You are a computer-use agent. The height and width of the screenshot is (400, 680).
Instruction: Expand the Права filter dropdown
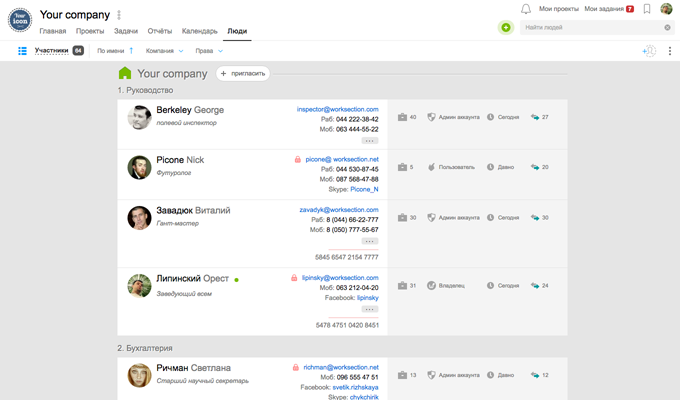pyautogui.click(x=209, y=51)
